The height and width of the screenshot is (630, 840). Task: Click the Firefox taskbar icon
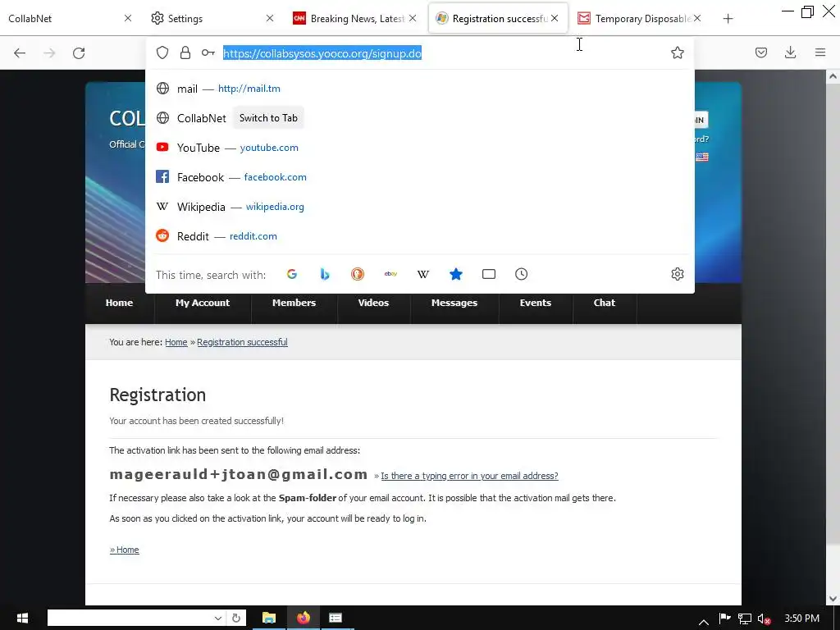(304, 619)
